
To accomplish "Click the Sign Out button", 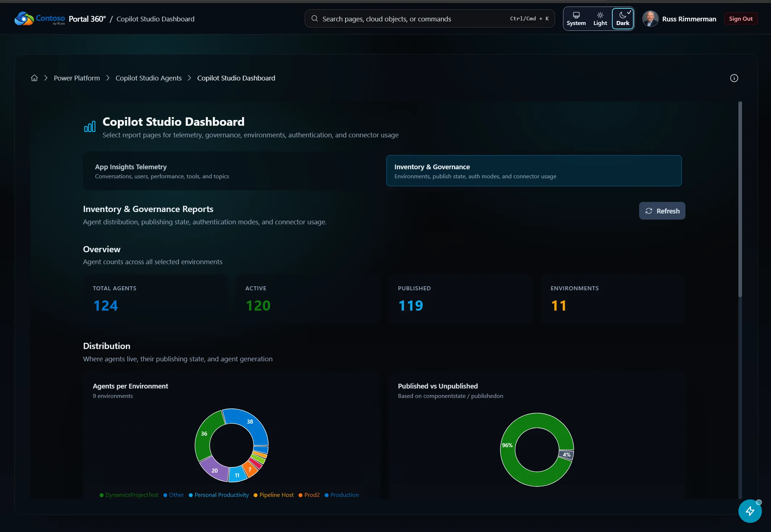I will tap(741, 18).
